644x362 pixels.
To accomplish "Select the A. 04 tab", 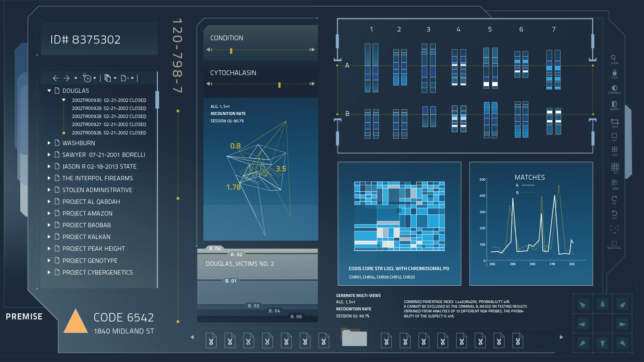I will click(x=215, y=248).
